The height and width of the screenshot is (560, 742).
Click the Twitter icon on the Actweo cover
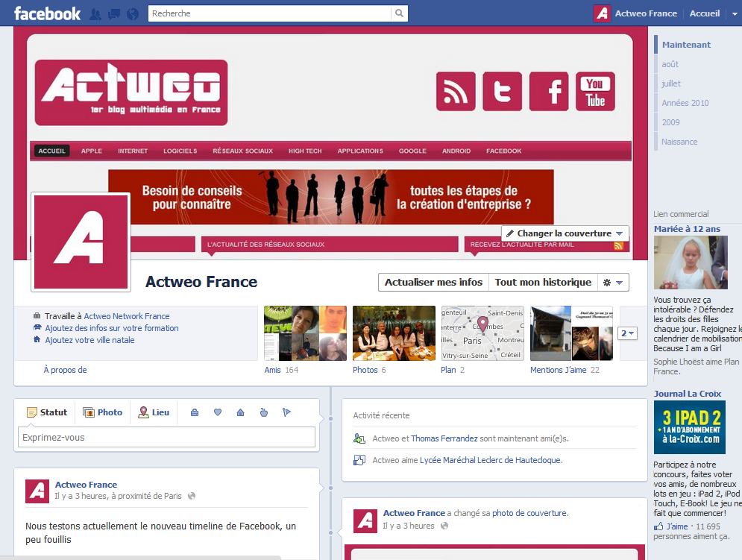click(x=502, y=92)
